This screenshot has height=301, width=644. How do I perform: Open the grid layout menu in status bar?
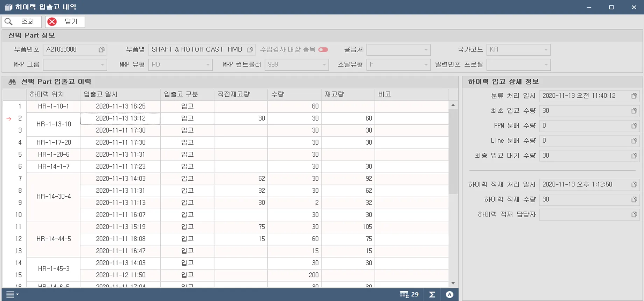click(12, 295)
